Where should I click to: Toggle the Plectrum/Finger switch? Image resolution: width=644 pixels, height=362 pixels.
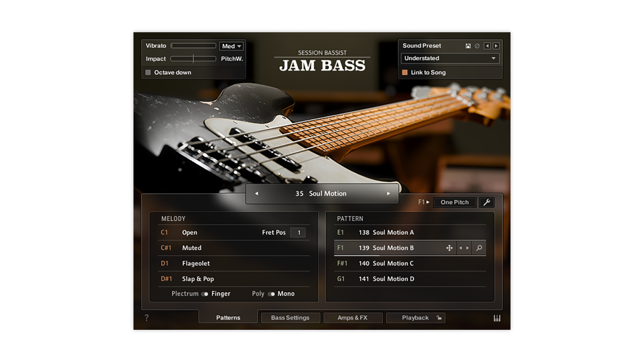205,294
